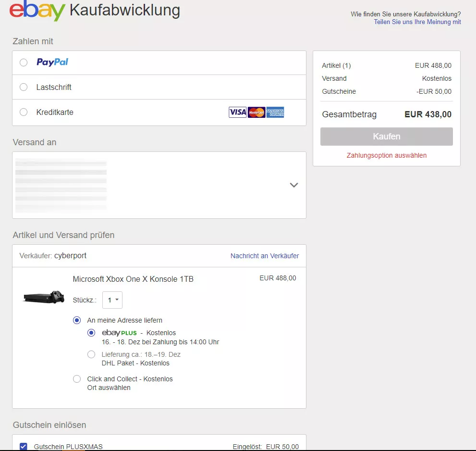Select Lastschrift payment option
476x451 pixels.
(24, 87)
